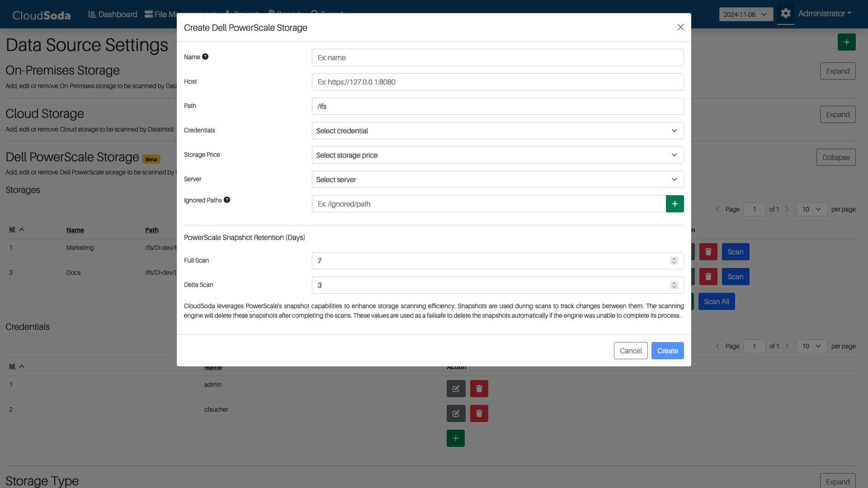This screenshot has width=868, height=488.
Task: Delete the Marketing storage row
Action: click(x=708, y=252)
